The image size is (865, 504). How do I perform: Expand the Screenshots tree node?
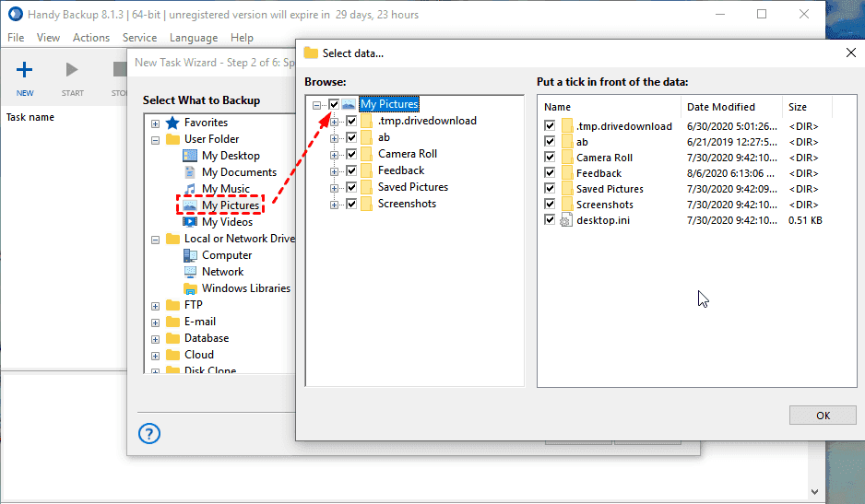pyautogui.click(x=334, y=205)
